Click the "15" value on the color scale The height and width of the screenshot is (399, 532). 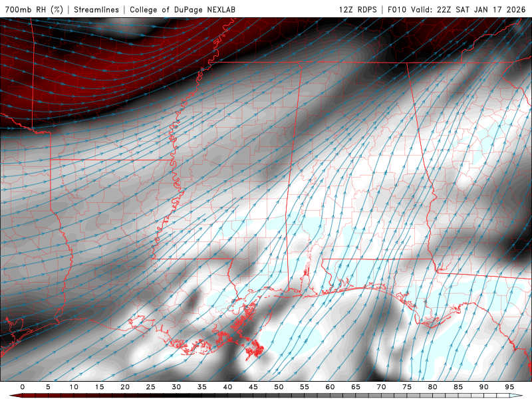pyautogui.click(x=99, y=387)
